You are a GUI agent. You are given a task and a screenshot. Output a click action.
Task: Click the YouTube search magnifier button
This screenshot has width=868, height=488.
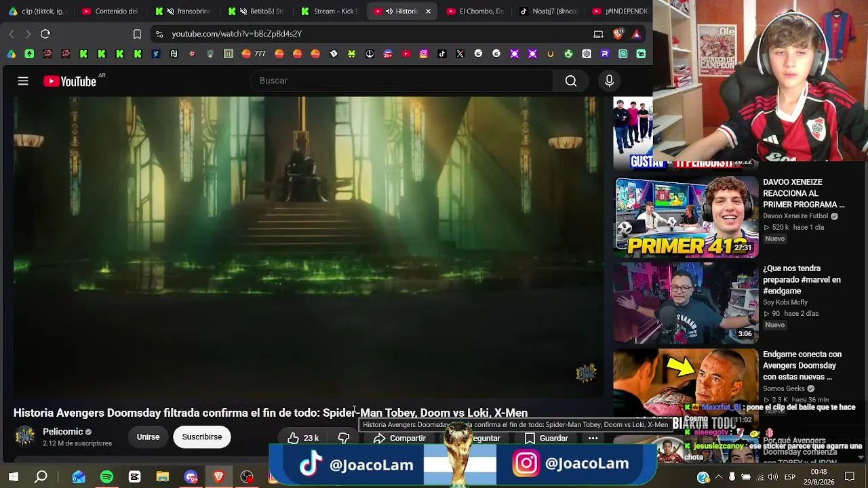(x=571, y=81)
